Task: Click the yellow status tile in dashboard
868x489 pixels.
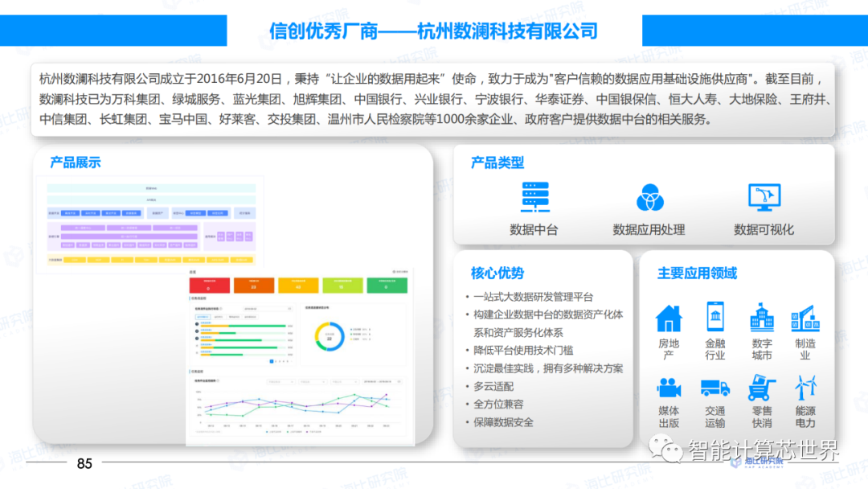Action: [298, 286]
